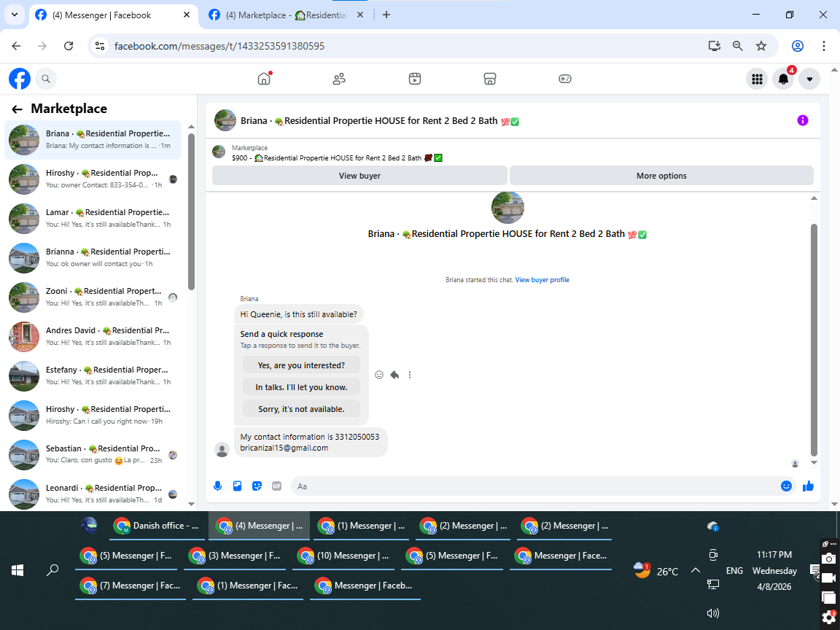Choose a sticker icon
The width and height of the screenshot is (840, 630).
pos(257,486)
